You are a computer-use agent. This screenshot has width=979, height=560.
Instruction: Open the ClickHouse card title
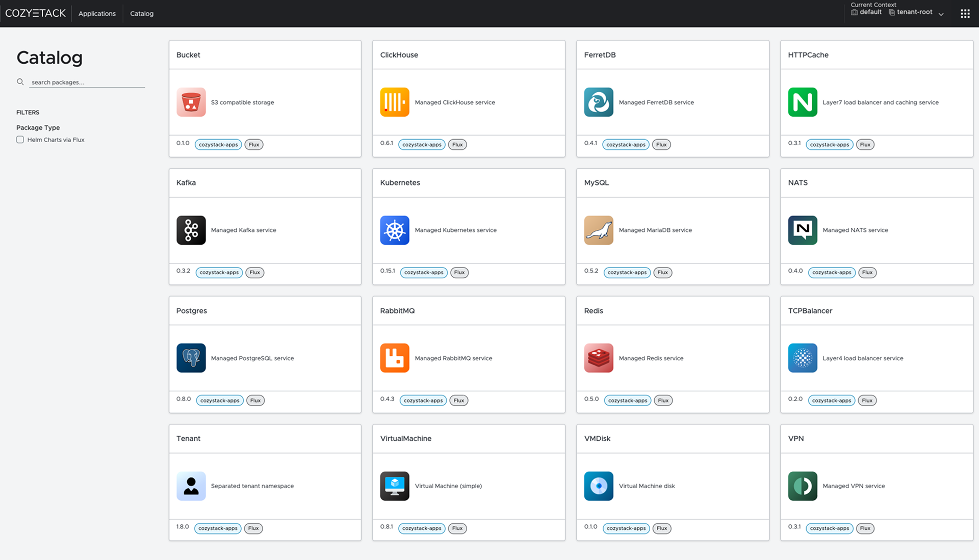(x=399, y=55)
